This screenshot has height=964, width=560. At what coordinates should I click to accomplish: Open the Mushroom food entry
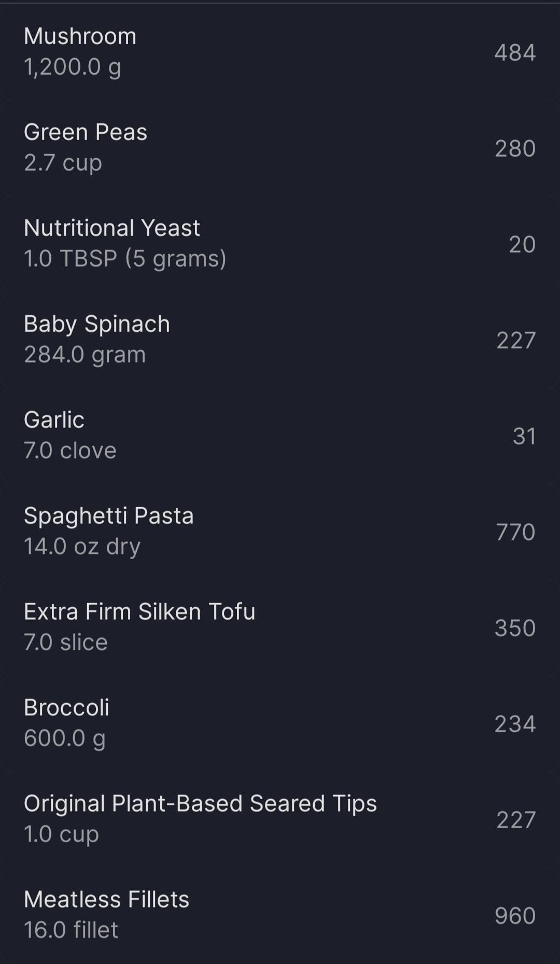tap(80, 36)
